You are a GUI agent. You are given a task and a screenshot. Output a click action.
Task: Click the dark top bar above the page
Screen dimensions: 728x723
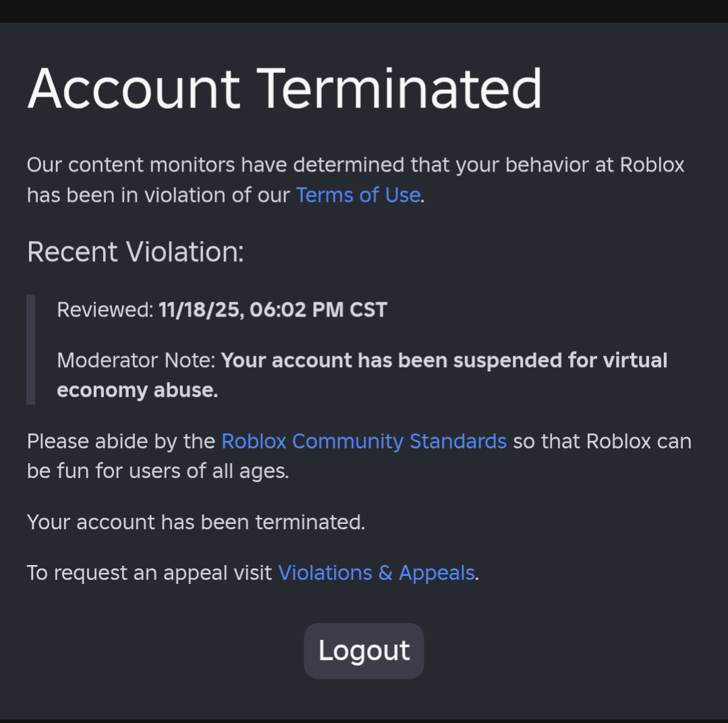364,11
